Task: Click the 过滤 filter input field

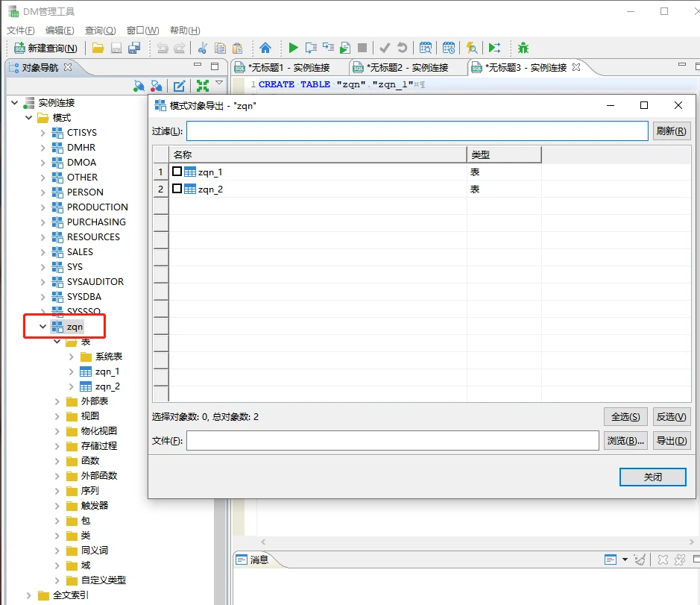Action: pos(417,131)
